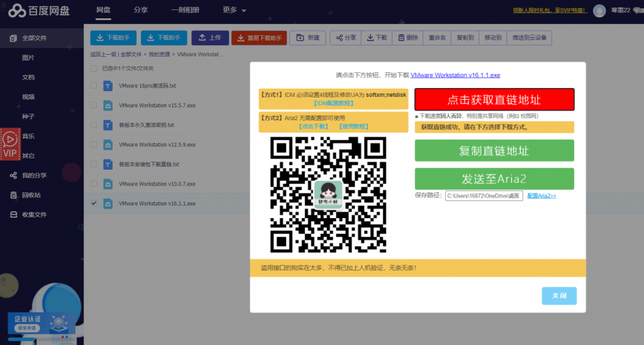Select file icon of VMware Workstation v10.0.7.exe
Image resolution: width=644 pixels, height=345 pixels.
(108, 183)
